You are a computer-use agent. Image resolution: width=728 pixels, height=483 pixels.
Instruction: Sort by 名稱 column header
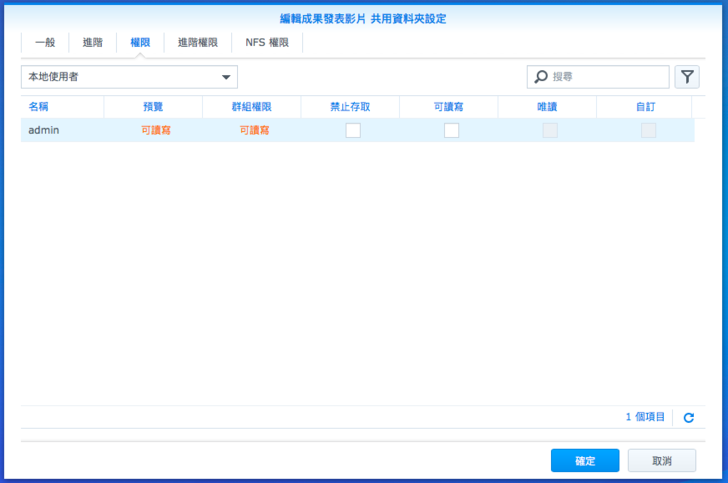point(62,106)
